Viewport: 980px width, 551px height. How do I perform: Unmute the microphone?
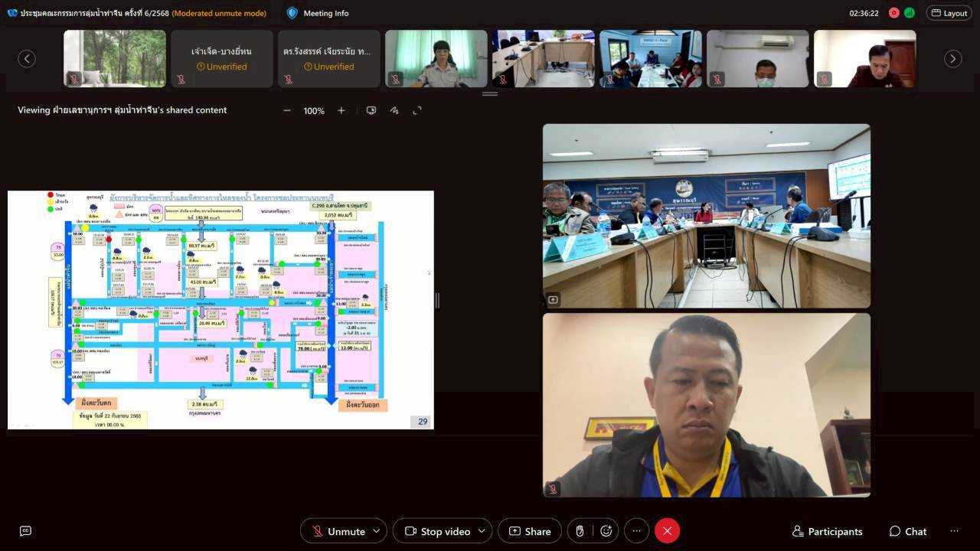[338, 531]
